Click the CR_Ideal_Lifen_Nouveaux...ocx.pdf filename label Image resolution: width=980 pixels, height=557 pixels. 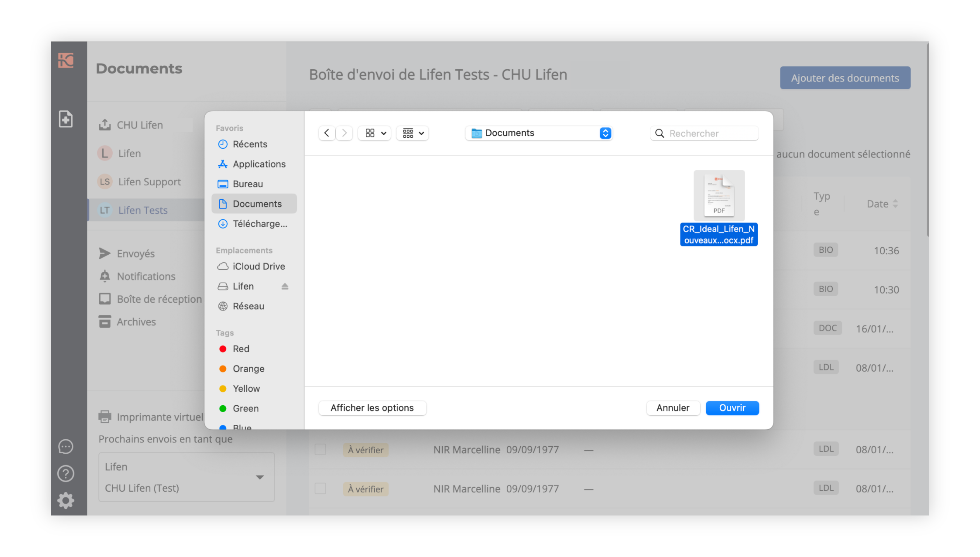pyautogui.click(x=719, y=234)
